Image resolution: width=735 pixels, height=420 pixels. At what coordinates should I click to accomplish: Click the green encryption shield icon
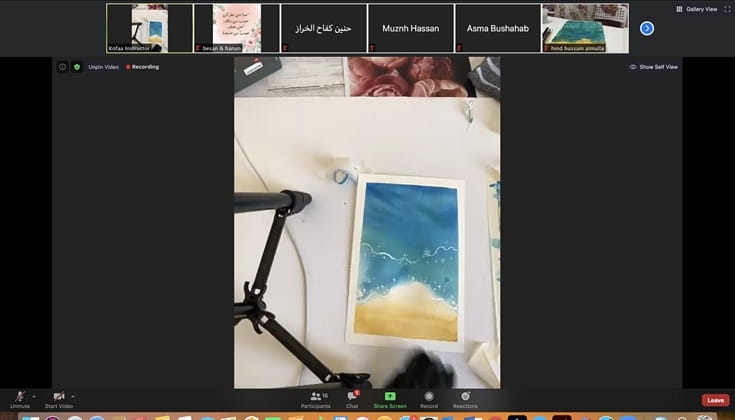click(77, 67)
